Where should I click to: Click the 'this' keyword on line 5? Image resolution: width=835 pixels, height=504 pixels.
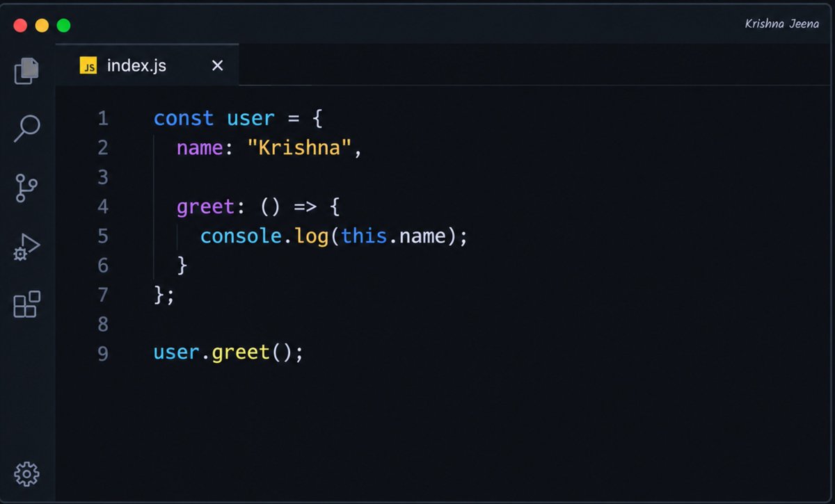tap(364, 236)
